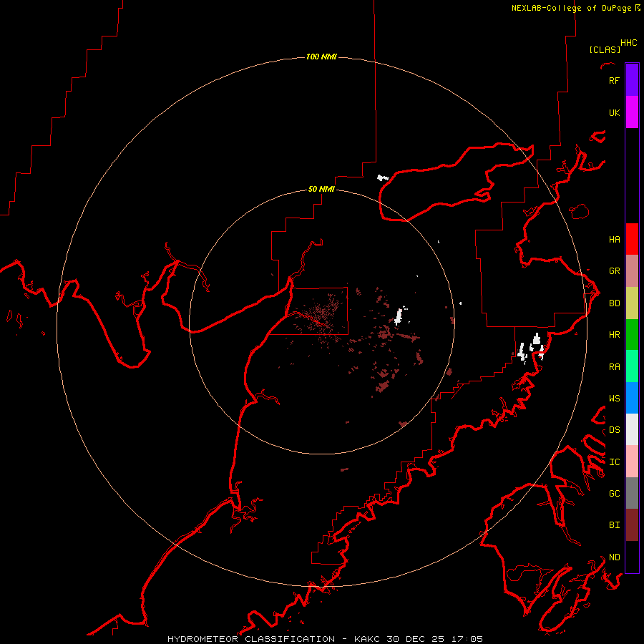Click the IC legend label

[614, 462]
